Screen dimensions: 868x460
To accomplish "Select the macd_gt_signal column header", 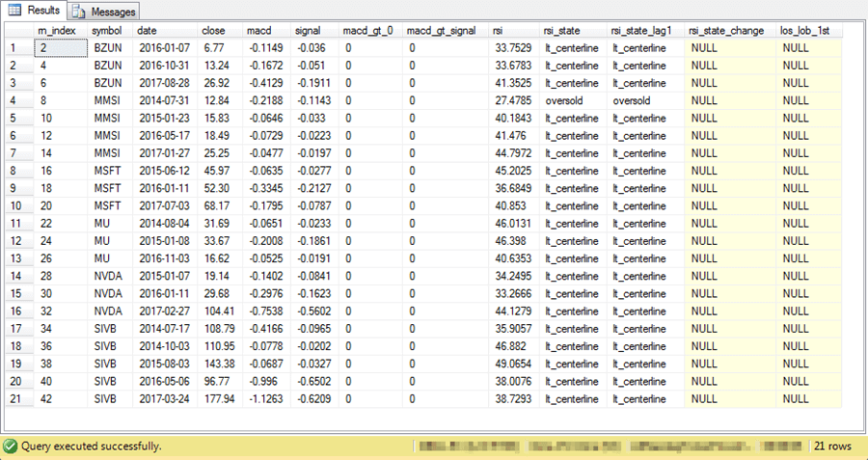I will pyautogui.click(x=445, y=31).
